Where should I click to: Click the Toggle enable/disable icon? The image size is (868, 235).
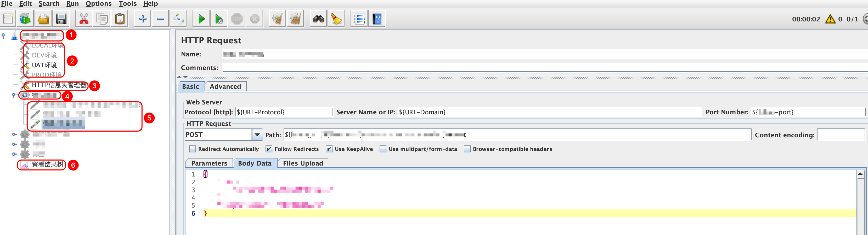pos(178,19)
